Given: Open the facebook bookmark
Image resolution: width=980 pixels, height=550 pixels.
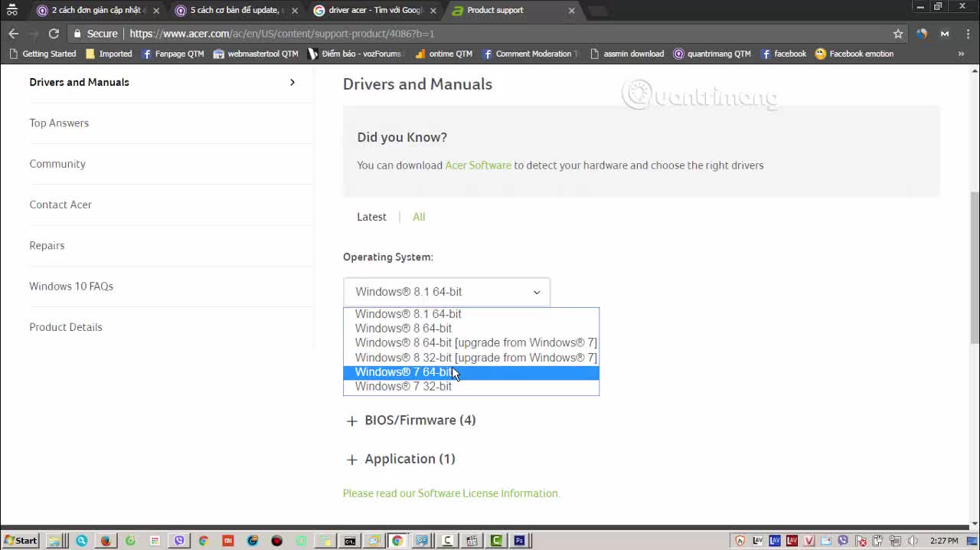Looking at the screenshot, I should tap(782, 54).
